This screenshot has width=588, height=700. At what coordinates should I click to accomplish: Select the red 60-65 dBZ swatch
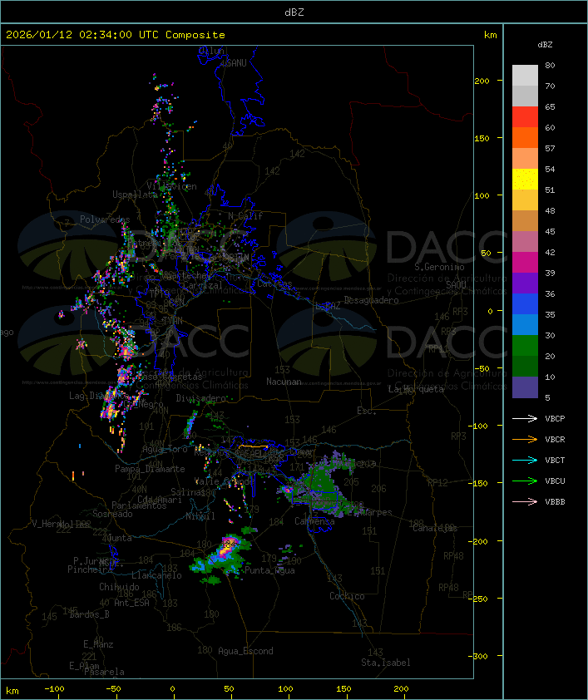click(x=525, y=117)
